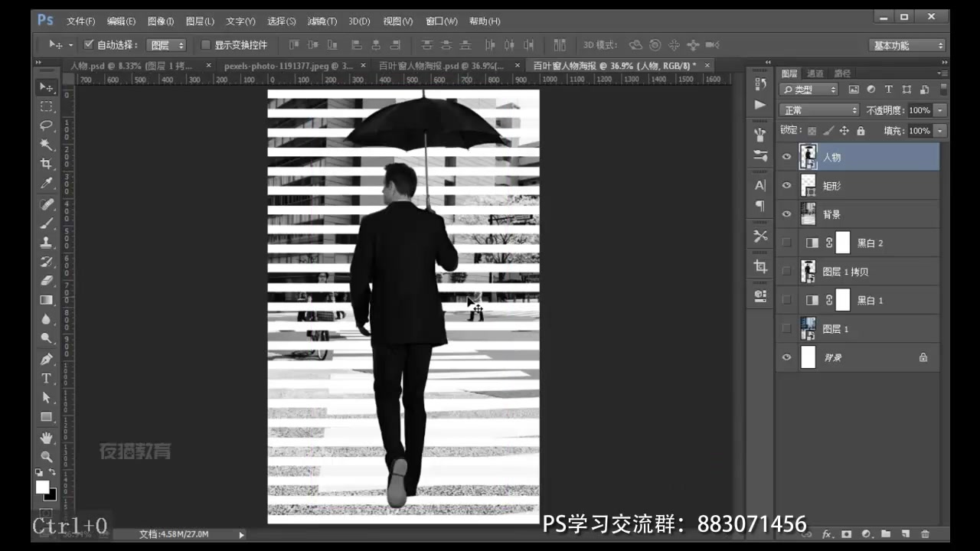Show the 图层 1 layer
Viewport: 980px width, 551px height.
[786, 328]
